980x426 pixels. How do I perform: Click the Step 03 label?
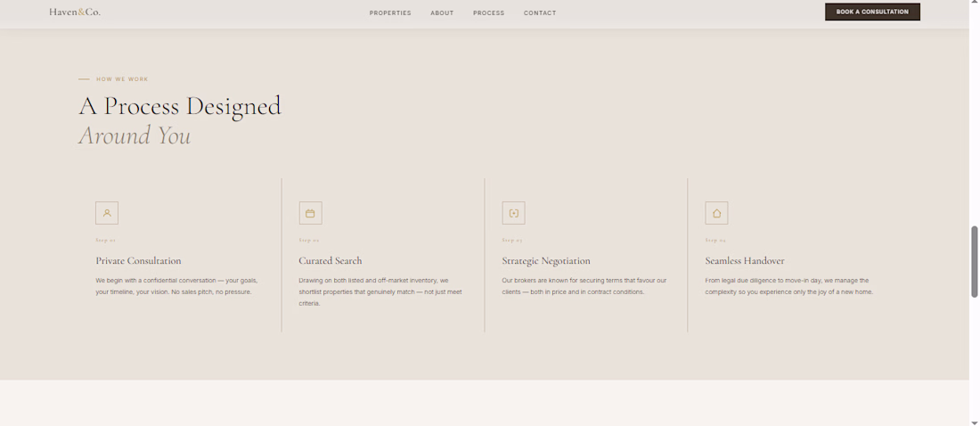(x=512, y=241)
